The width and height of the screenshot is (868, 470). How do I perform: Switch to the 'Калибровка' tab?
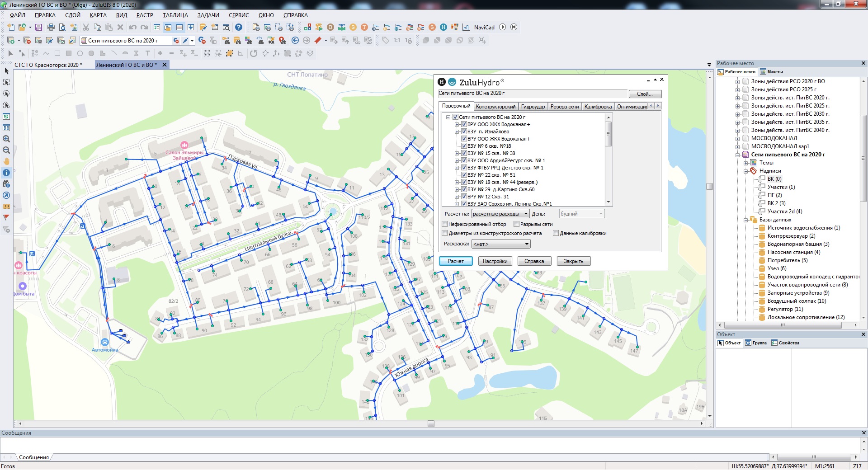598,107
